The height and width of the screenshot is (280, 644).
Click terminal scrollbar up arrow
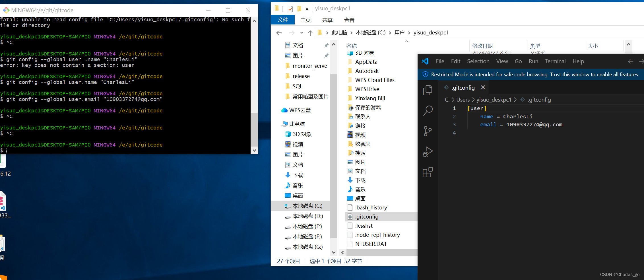(x=254, y=20)
